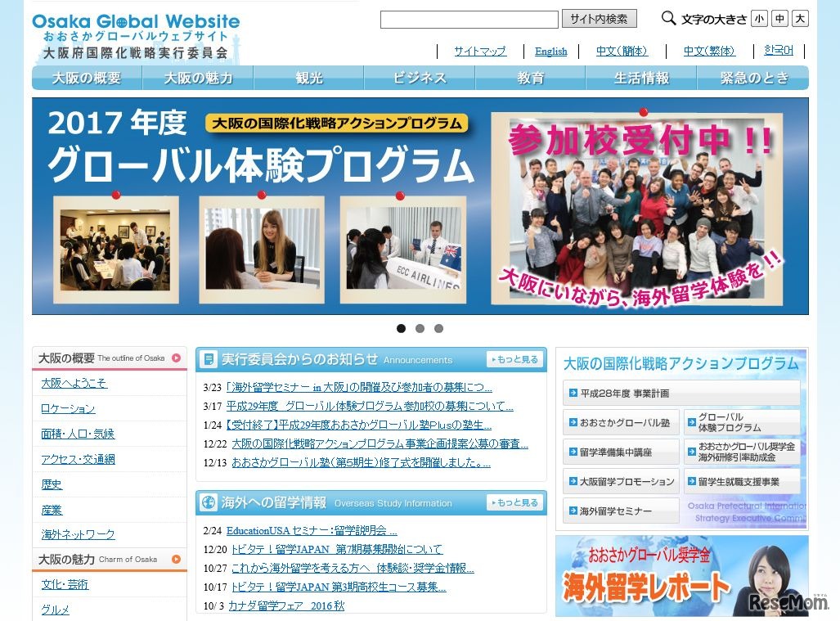Viewport: 840px width, 621px height.
Task: Open もっと見る on the Announcements panel
Action: click(514, 359)
